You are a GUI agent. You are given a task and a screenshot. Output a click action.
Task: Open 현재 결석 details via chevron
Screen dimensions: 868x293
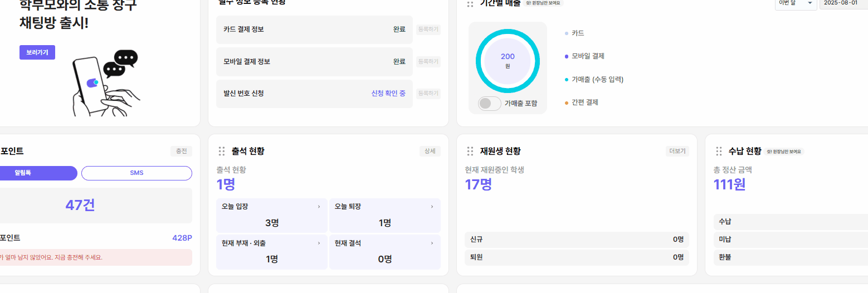pyautogui.click(x=432, y=243)
